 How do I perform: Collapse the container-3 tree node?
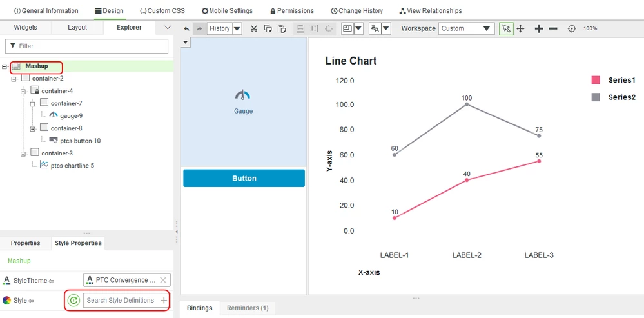23,154
